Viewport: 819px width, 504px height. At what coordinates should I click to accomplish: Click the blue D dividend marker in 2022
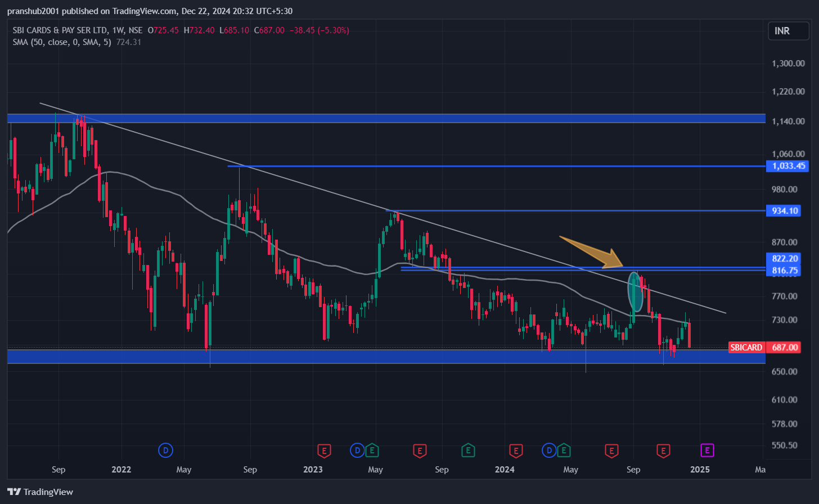[165, 450]
